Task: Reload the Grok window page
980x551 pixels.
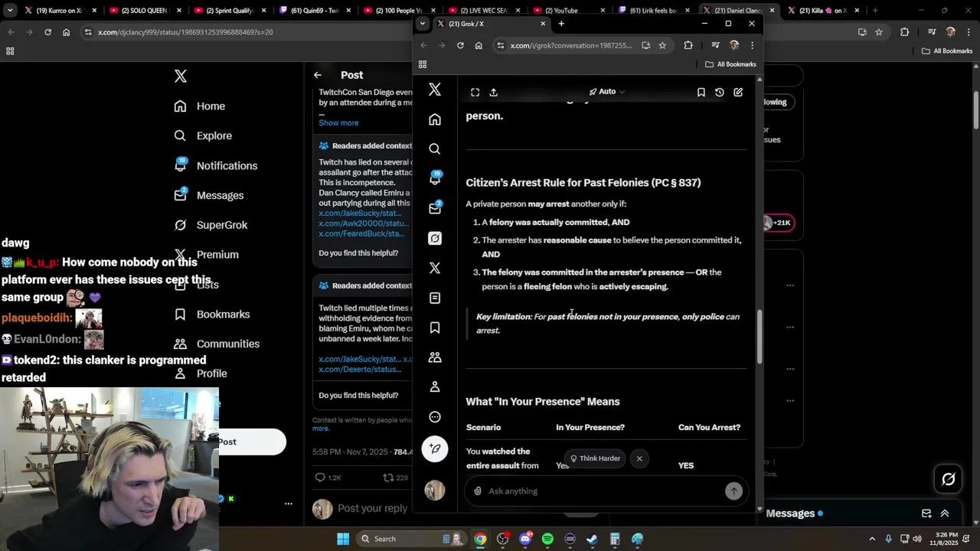Action: [460, 45]
